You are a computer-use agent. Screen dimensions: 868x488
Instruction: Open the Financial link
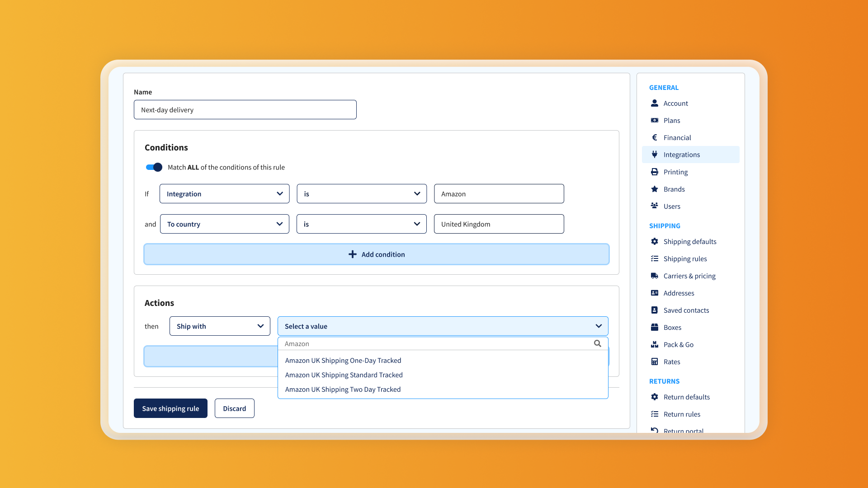click(x=677, y=138)
